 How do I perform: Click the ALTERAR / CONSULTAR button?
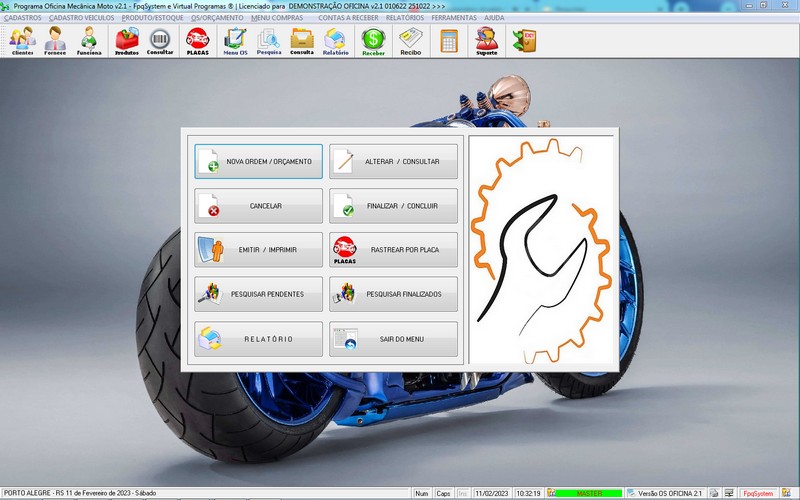393,161
